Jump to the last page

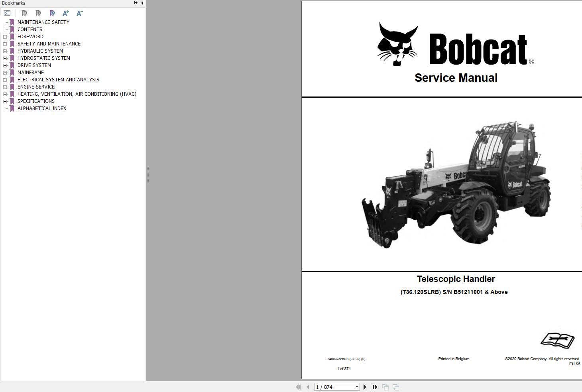coord(375,387)
